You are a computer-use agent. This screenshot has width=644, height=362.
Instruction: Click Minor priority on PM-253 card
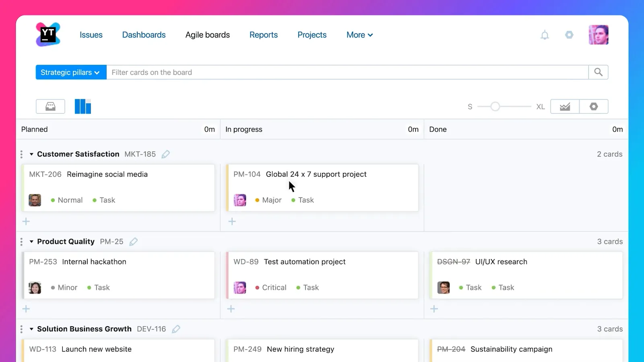point(64,288)
